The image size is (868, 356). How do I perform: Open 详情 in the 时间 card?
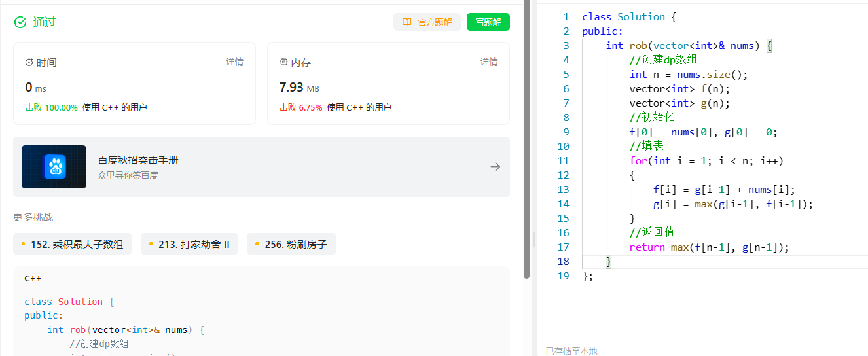point(235,62)
